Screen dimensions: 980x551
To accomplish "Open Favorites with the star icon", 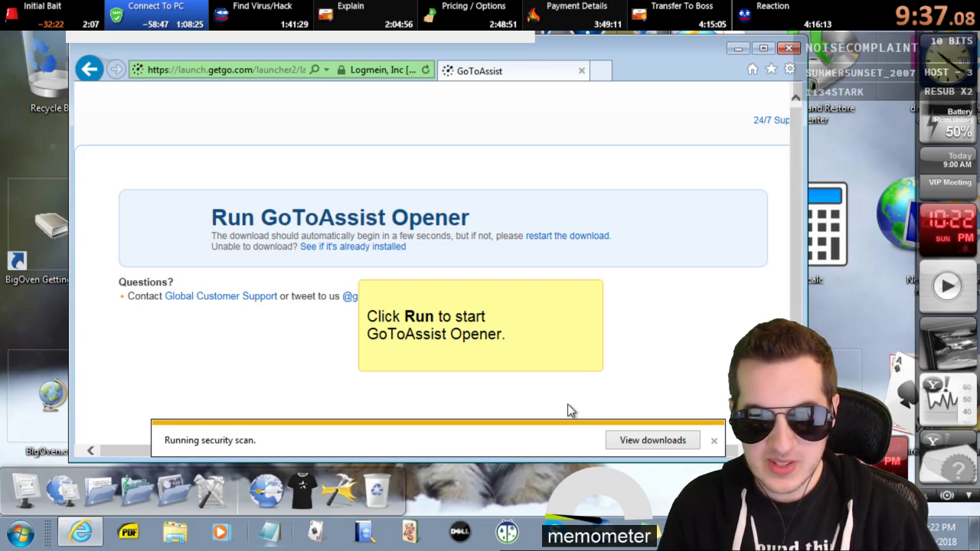I will (771, 70).
